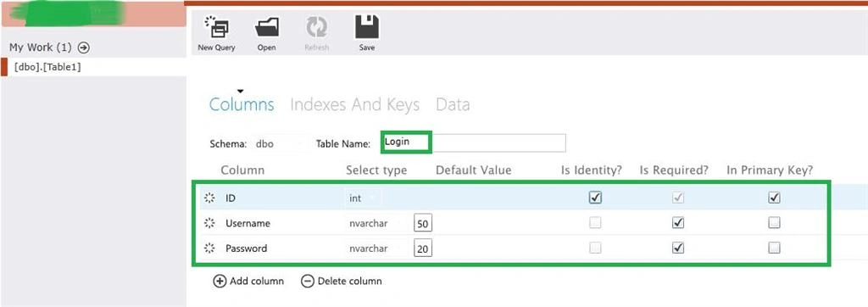This screenshot has width=868, height=307.
Task: Switch to the Data tab
Action: pos(453,104)
